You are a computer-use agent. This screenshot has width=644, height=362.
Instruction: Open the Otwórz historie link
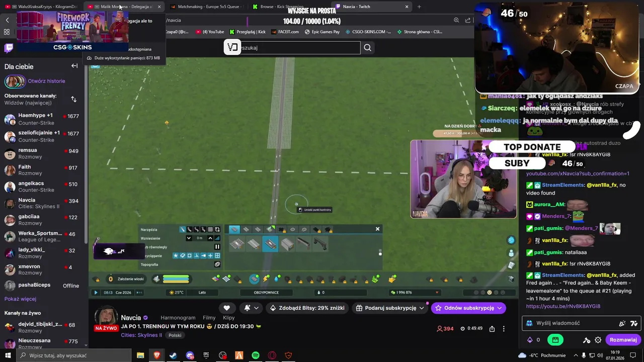pyautogui.click(x=46, y=81)
